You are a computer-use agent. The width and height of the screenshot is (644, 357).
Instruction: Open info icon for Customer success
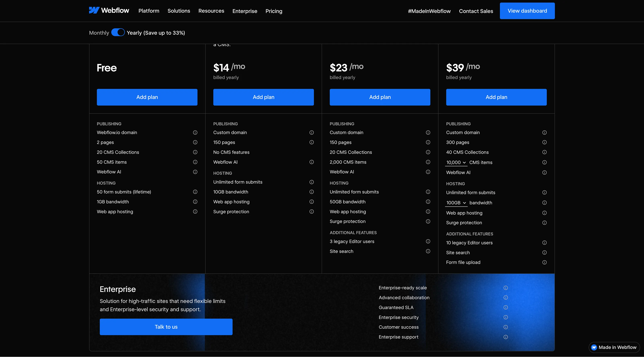[506, 327]
